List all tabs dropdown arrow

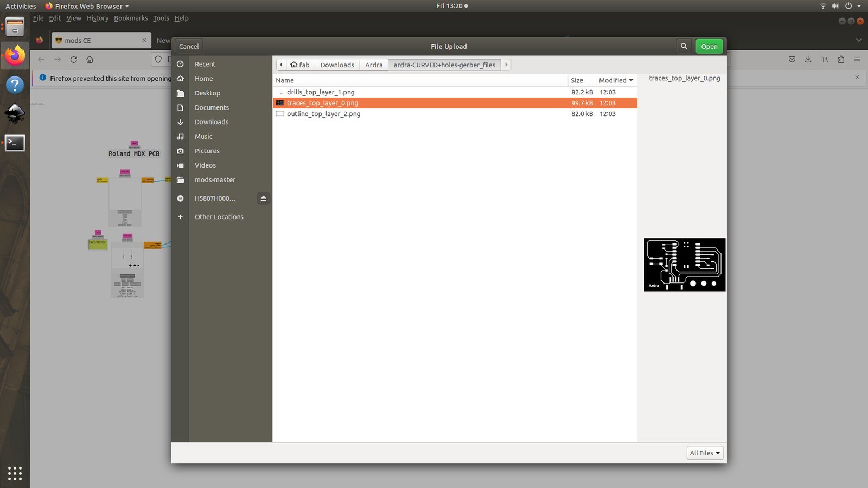coord(858,40)
